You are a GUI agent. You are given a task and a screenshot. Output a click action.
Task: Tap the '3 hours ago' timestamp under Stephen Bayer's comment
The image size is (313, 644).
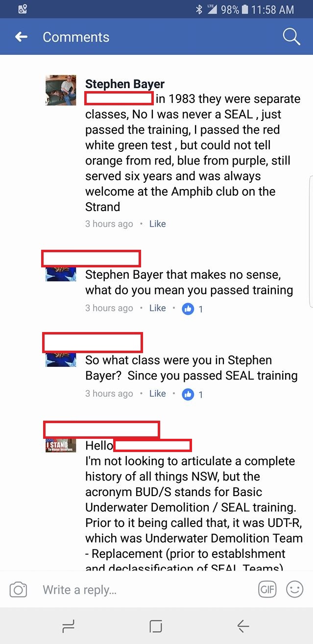click(x=109, y=224)
